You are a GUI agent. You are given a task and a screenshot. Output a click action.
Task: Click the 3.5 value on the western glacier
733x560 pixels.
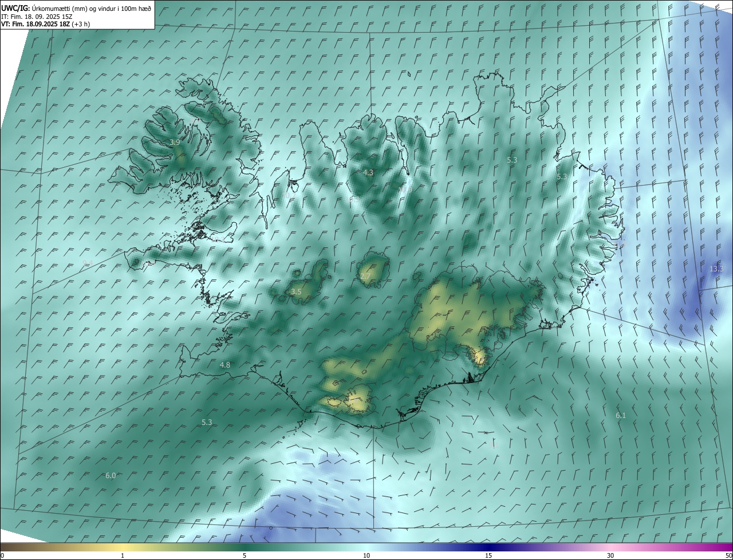(x=296, y=292)
